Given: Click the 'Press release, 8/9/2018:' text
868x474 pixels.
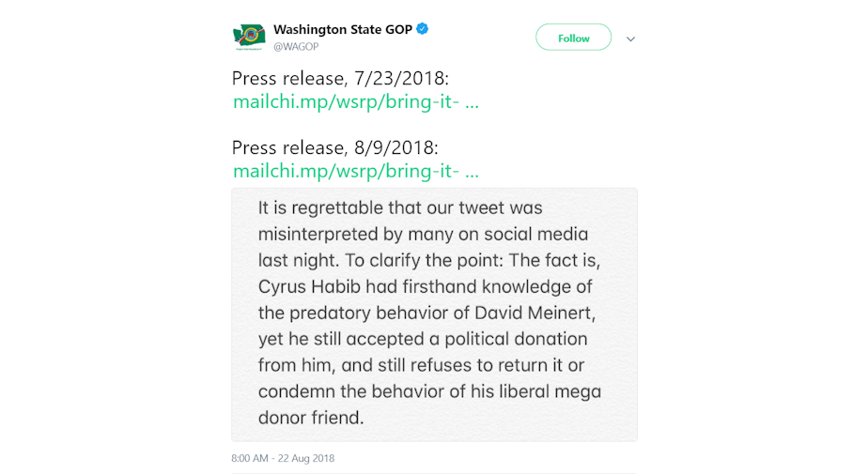Looking at the screenshot, I should tap(335, 148).
